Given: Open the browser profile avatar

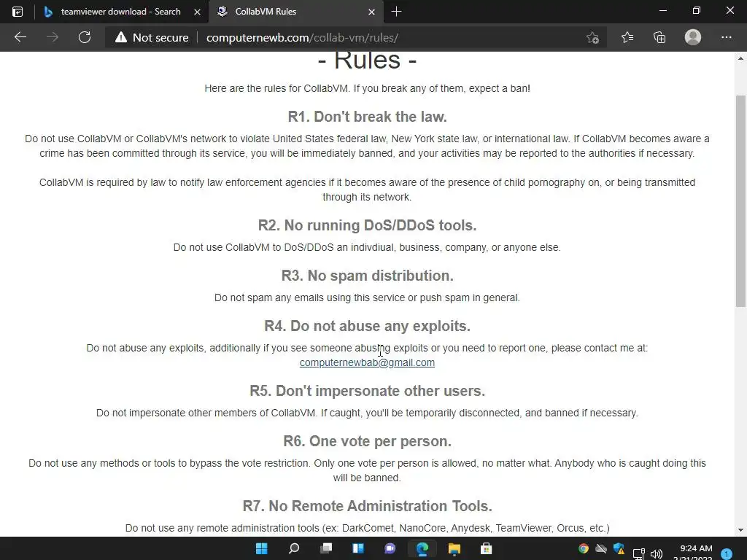Looking at the screenshot, I should click(x=693, y=37).
